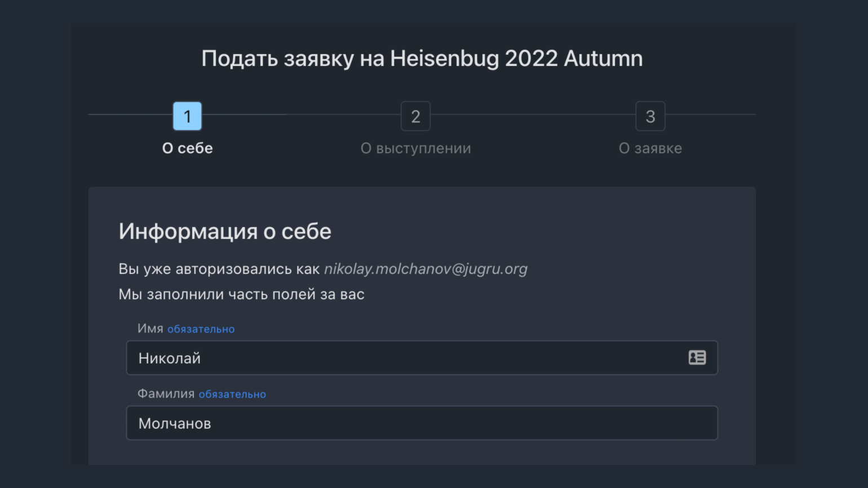Open the «О заявке» step label
This screenshot has height=488, width=868.
pos(650,148)
